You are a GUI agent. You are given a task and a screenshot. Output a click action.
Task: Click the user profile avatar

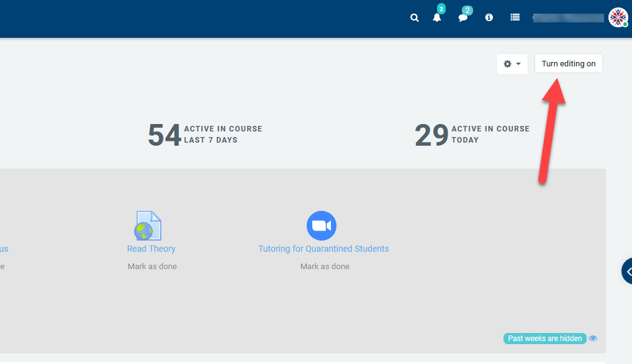(618, 18)
